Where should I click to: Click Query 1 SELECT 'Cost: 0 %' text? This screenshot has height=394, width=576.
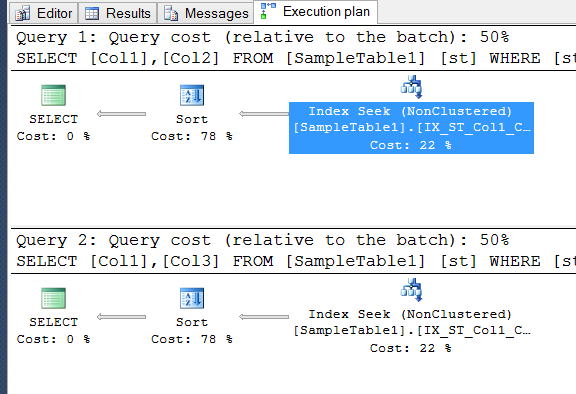(54, 136)
